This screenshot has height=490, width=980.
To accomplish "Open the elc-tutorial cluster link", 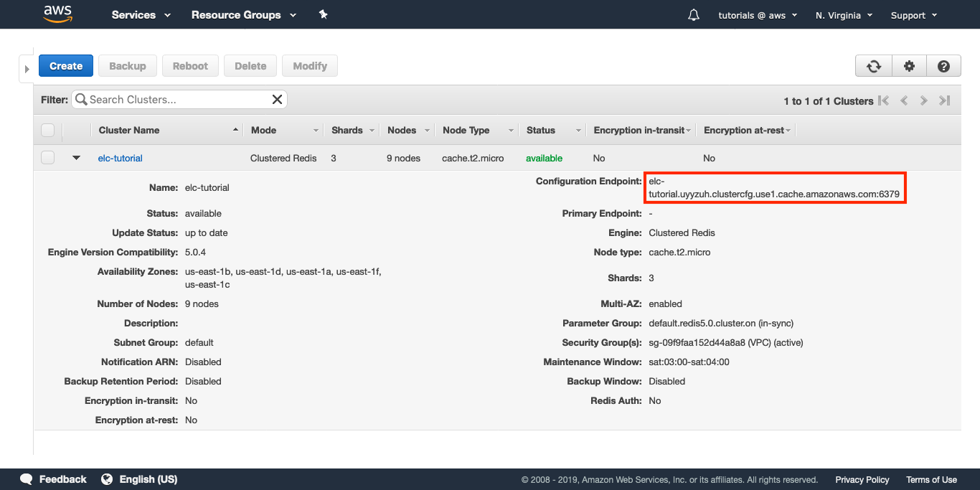I will (120, 158).
